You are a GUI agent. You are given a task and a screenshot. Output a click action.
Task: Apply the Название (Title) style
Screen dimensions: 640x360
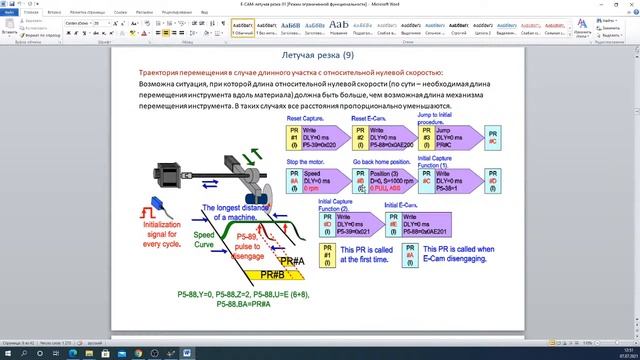tap(339, 28)
